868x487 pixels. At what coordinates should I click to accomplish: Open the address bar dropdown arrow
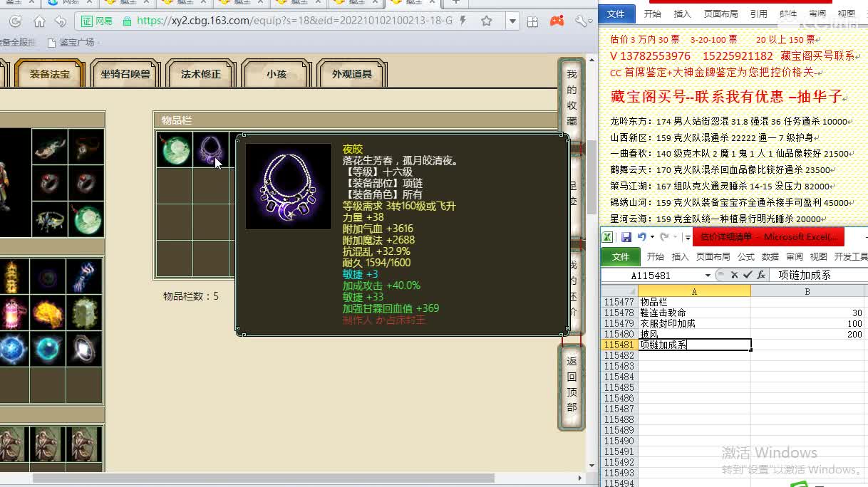click(512, 21)
